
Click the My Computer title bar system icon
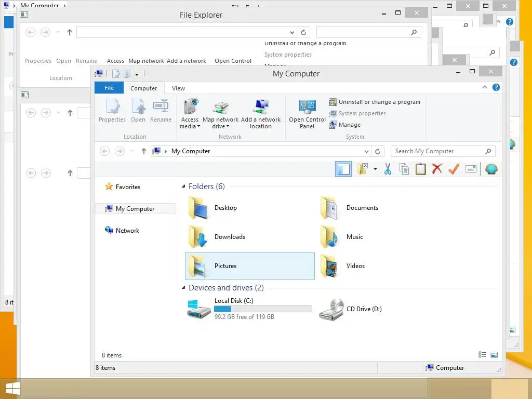coord(99,73)
